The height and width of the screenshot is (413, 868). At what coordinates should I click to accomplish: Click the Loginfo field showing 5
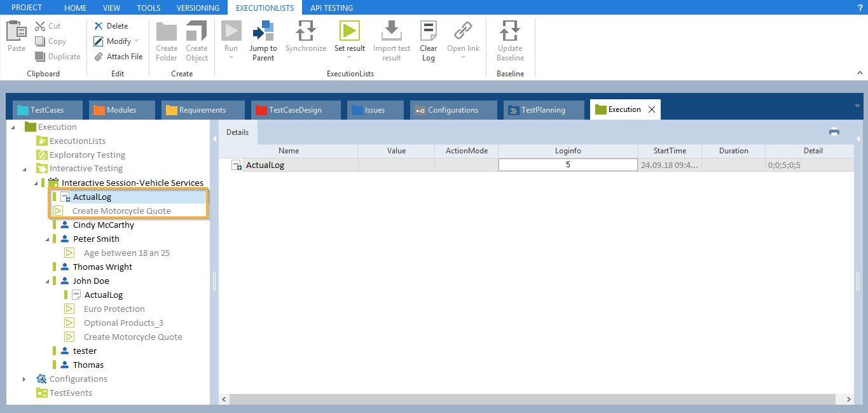tap(567, 165)
